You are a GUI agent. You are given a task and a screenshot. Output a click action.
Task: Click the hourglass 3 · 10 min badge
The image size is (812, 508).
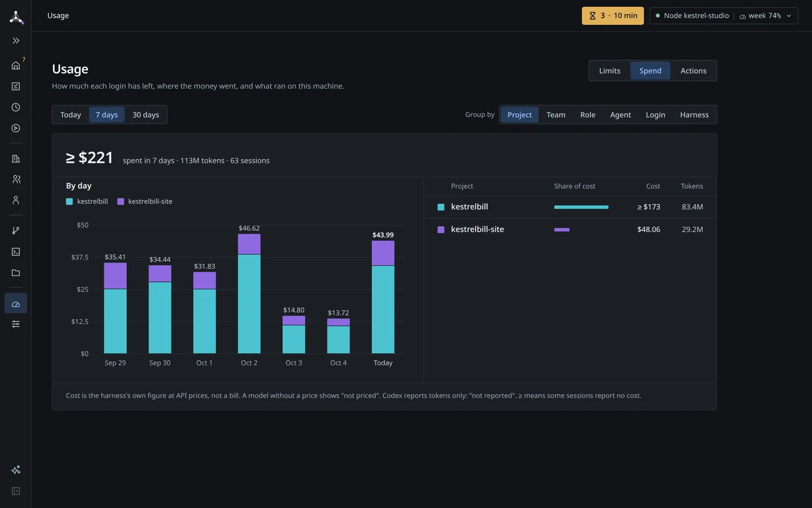(613, 16)
